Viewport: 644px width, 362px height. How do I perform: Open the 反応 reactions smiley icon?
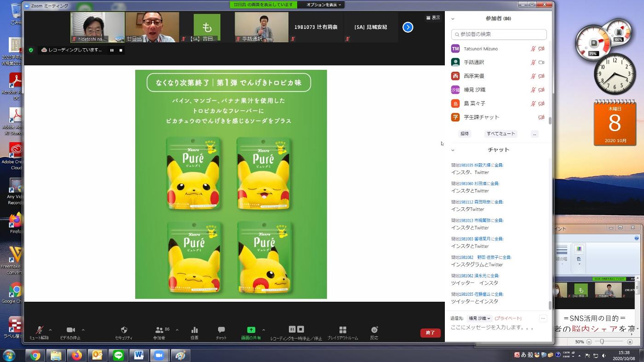[374, 330]
